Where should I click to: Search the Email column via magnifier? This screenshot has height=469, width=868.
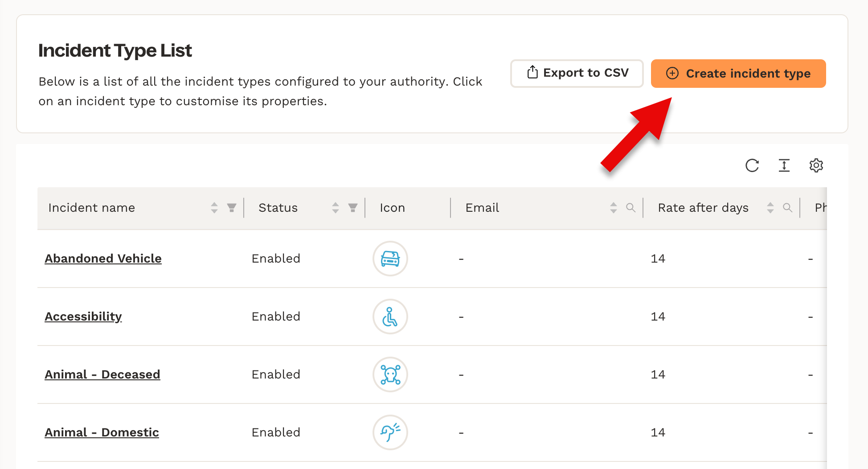coord(631,208)
